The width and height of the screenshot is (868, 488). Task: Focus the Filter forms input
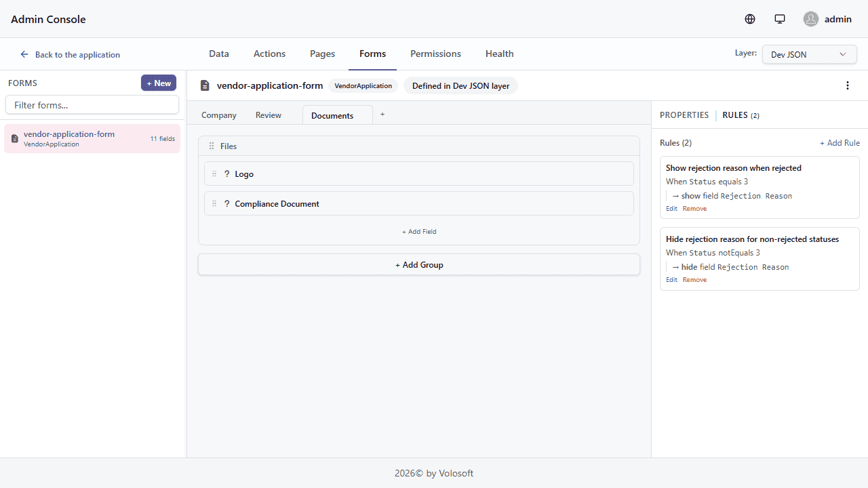92,105
